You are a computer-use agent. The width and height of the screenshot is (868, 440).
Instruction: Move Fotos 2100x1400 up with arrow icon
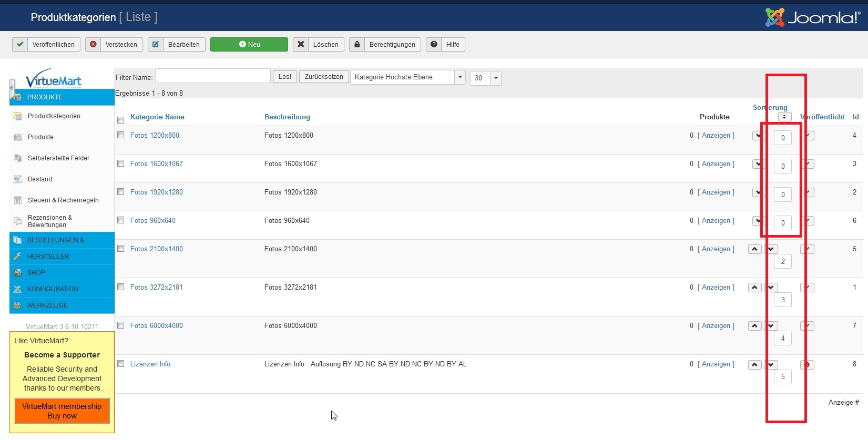[x=754, y=249]
